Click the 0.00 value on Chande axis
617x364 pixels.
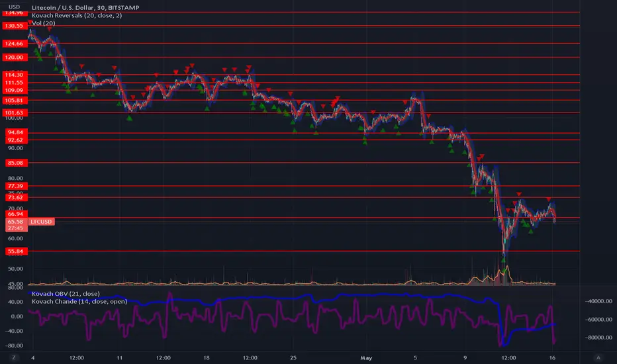pos(17,316)
